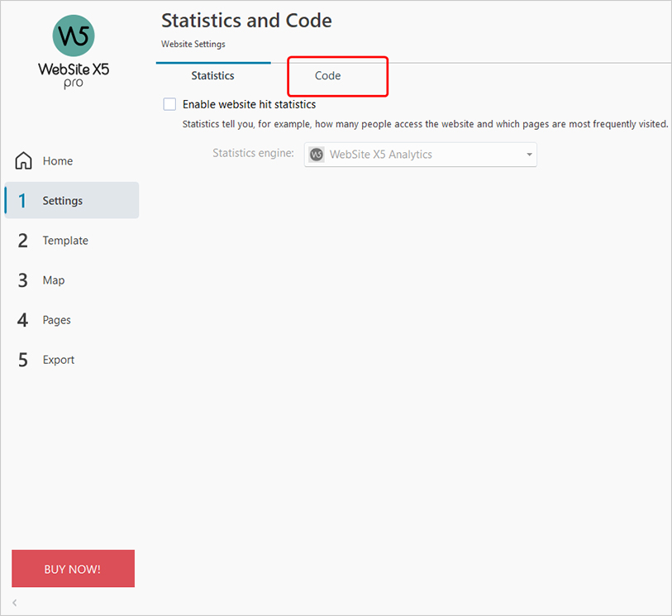Switch to the Statistics tab
Viewport: 672px width, 616px height.
[212, 76]
